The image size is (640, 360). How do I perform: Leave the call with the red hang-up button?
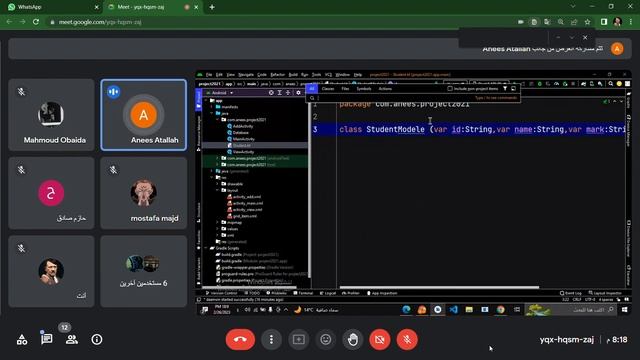pos(240,339)
